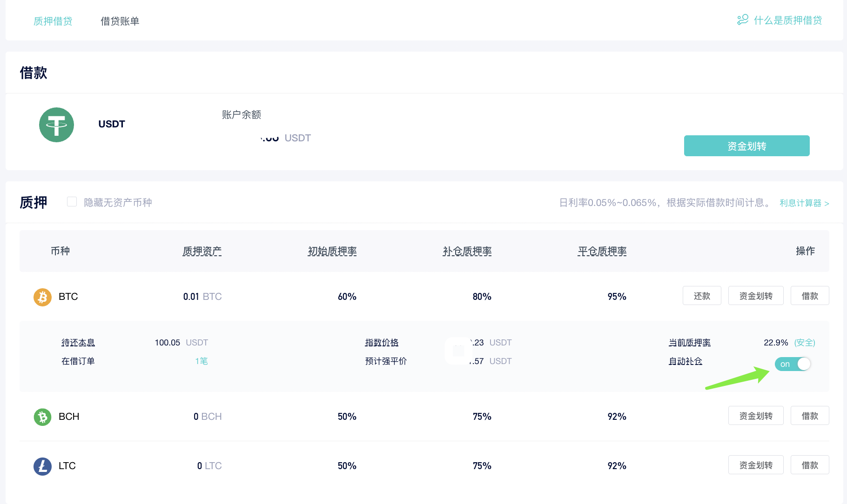Screen dimensions: 847x504
Task: Click the 50% initial rate for BCH
Action: (x=347, y=417)
